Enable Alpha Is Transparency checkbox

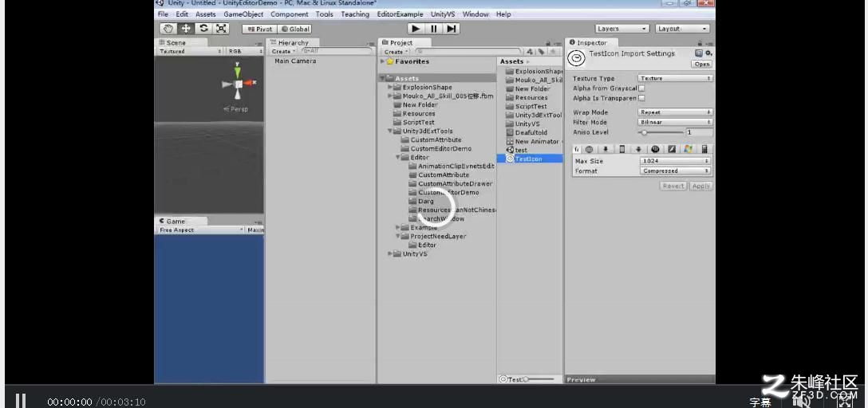point(641,98)
